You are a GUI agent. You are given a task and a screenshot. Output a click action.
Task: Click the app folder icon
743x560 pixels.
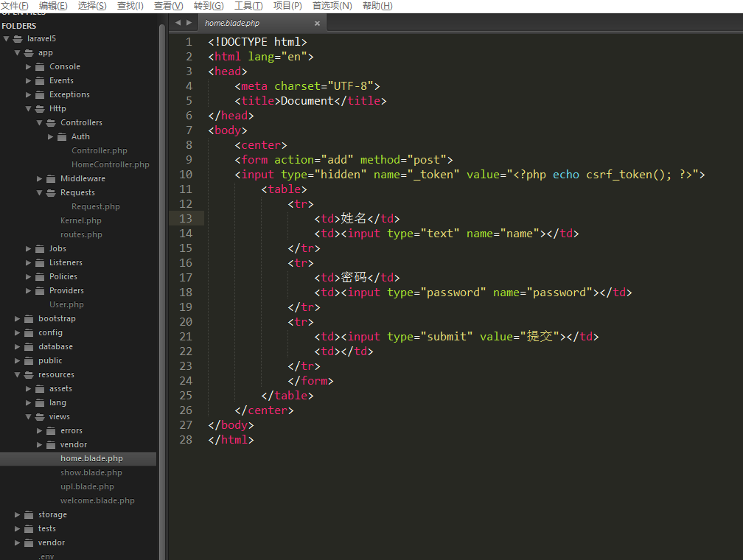pyautogui.click(x=29, y=52)
